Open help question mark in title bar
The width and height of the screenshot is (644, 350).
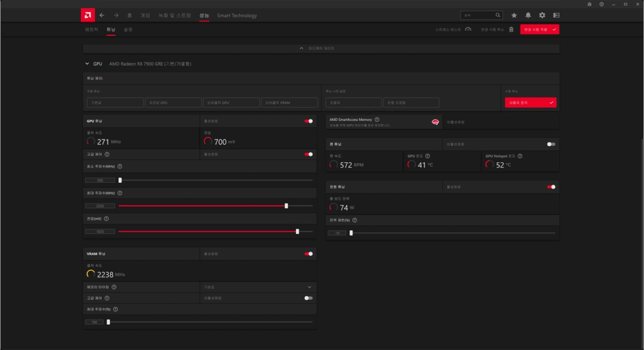coord(602,4)
